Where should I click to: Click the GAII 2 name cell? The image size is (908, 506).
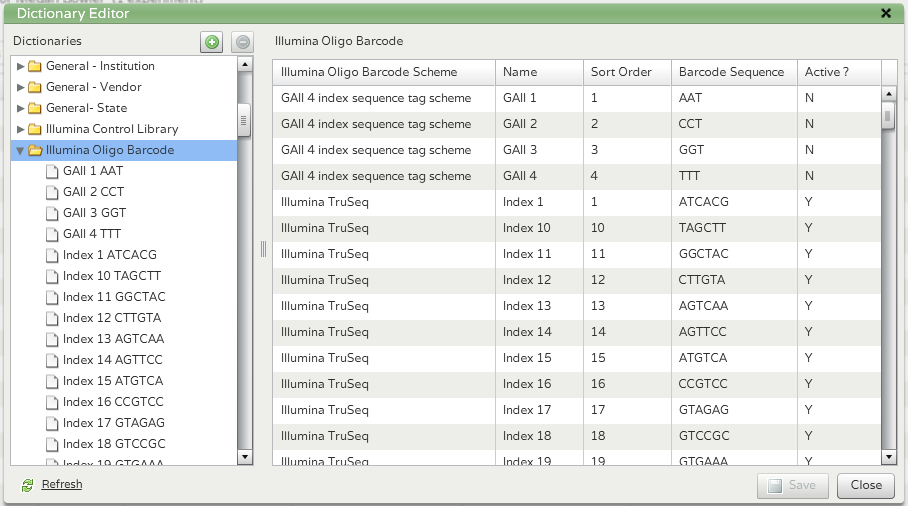[x=539, y=124]
